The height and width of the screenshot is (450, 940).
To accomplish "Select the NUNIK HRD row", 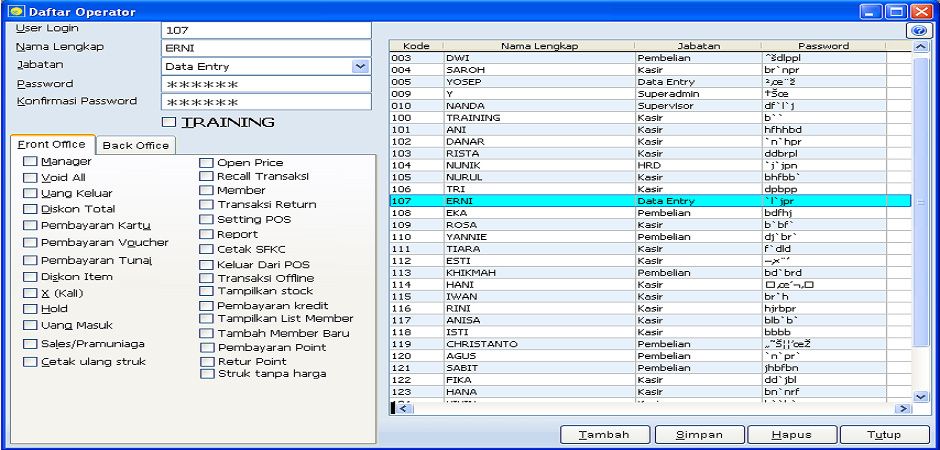I will (x=650, y=165).
